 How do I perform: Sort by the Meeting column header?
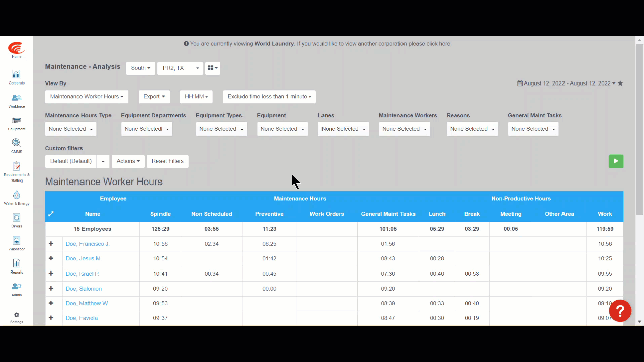(511, 214)
